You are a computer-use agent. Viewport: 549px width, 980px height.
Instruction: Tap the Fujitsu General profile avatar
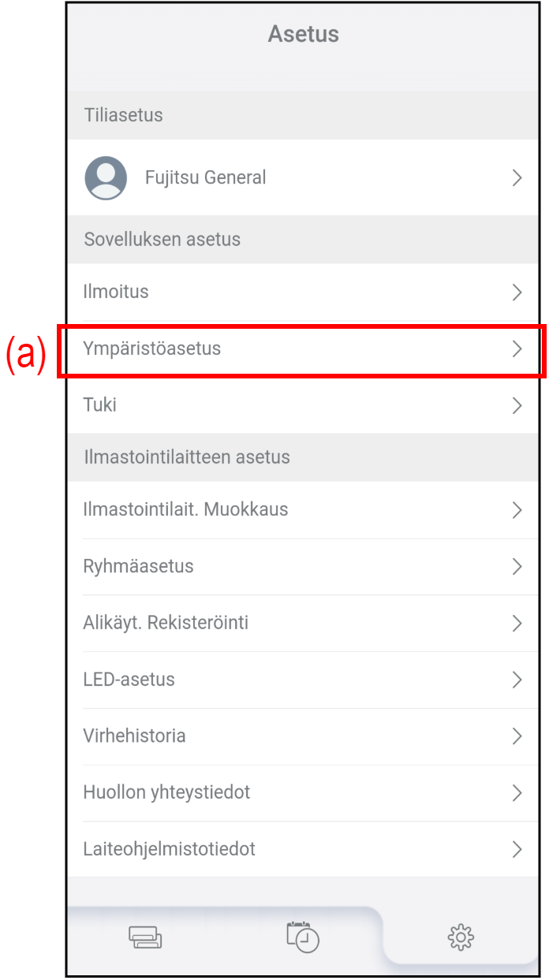click(106, 177)
